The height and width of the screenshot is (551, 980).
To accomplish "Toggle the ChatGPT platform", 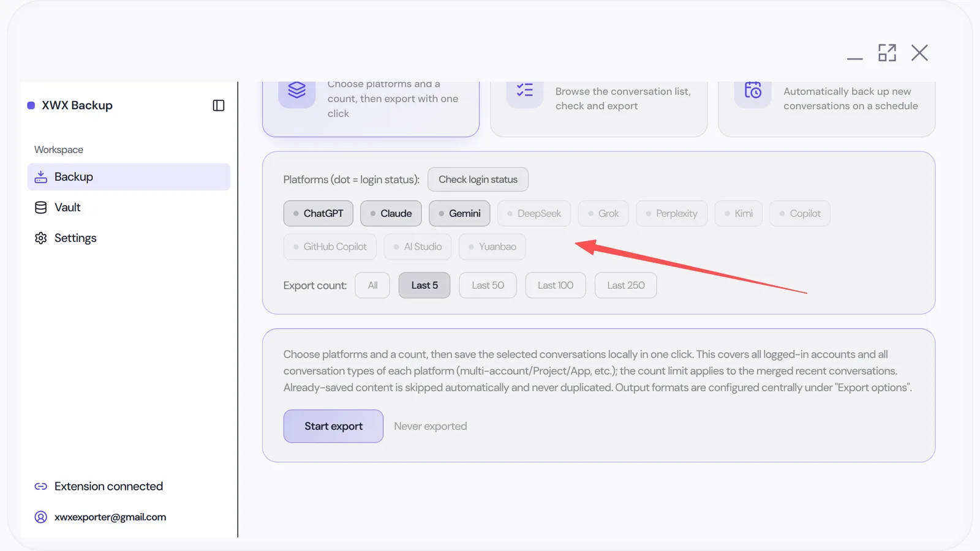I will point(318,214).
